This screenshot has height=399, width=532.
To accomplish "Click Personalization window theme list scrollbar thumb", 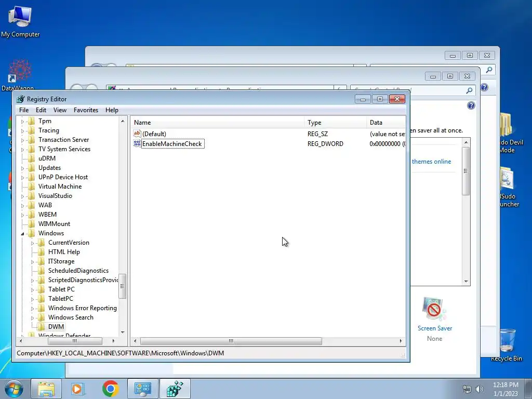I will click(x=466, y=170).
